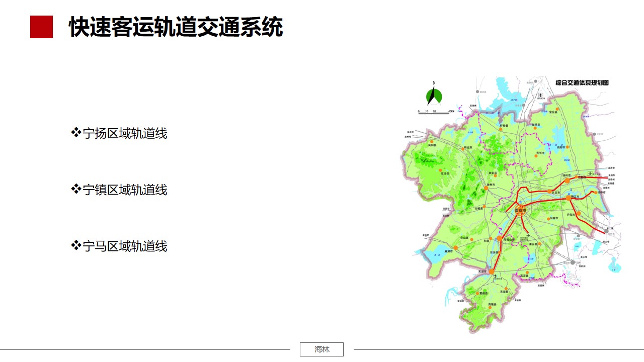Click the orange 扬州市 city dot
This screenshot has width=644, height=362.
(567, 180)
